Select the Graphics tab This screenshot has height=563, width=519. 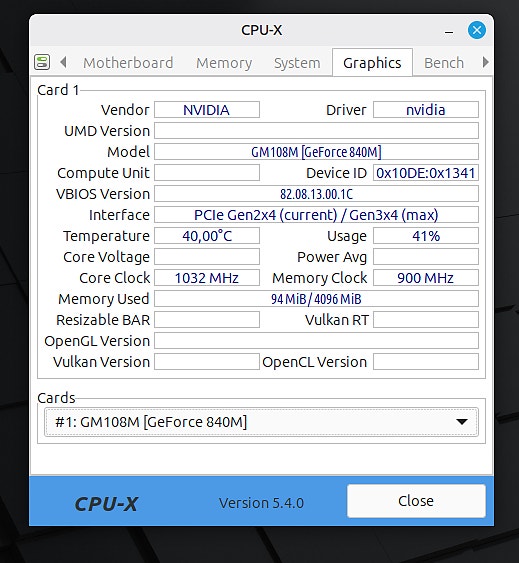coord(372,63)
